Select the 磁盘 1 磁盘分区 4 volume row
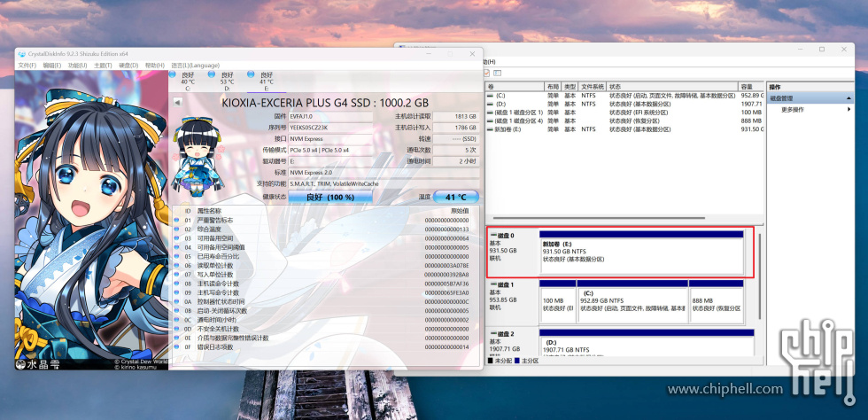Image resolution: width=868 pixels, height=420 pixels. [625, 121]
